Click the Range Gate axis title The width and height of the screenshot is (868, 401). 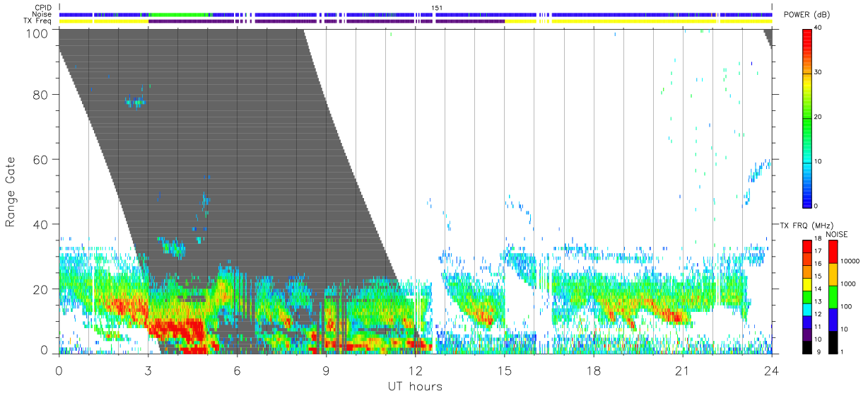[11, 191]
